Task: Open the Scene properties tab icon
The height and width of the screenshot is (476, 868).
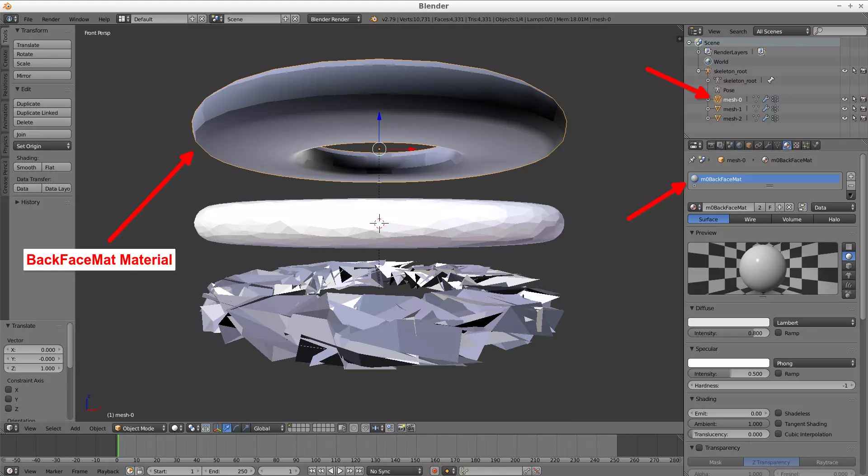Action: click(x=730, y=145)
